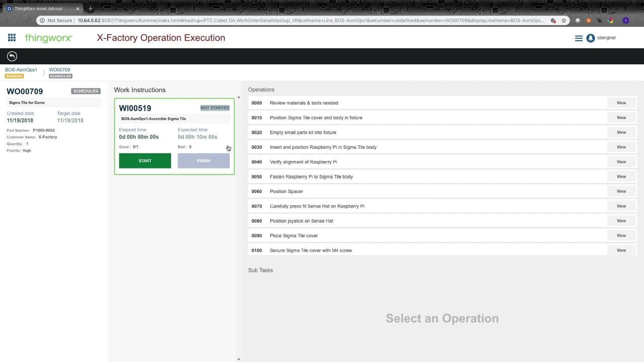
Task: Open the apps grid menu icon
Action: coord(12,38)
